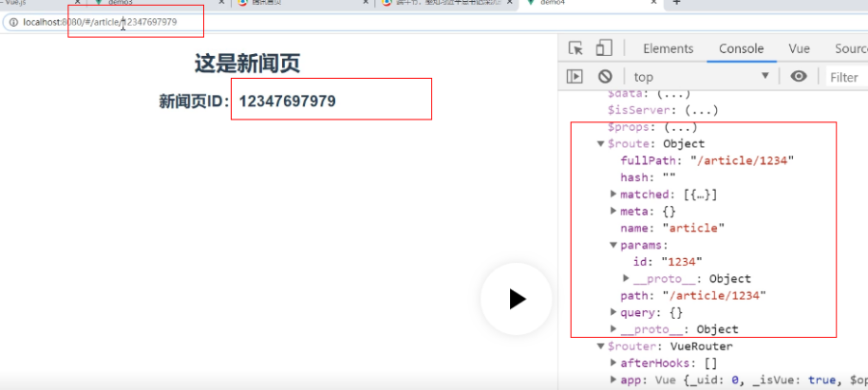
Task: Open the top JavaScript context dropdown
Action: pyautogui.click(x=702, y=77)
